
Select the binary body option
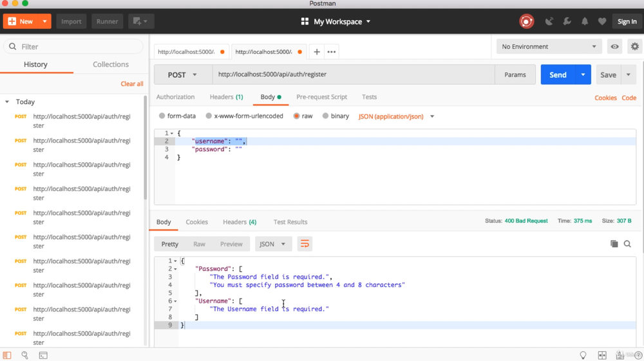click(x=326, y=116)
